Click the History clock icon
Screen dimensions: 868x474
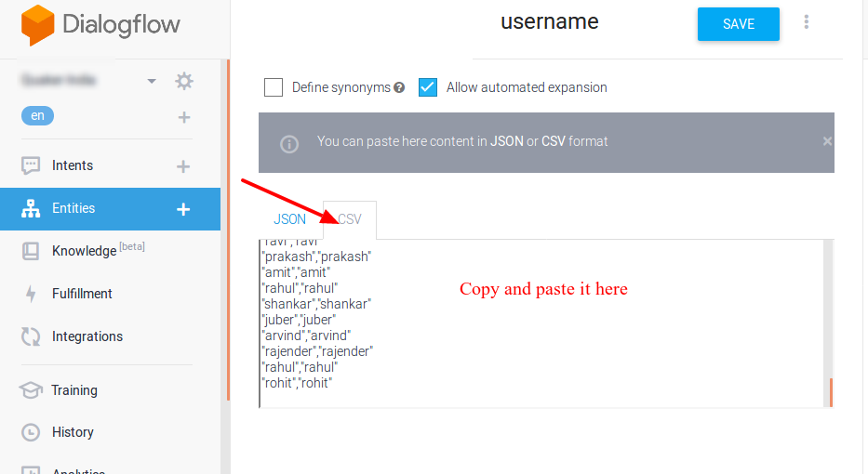click(x=31, y=432)
